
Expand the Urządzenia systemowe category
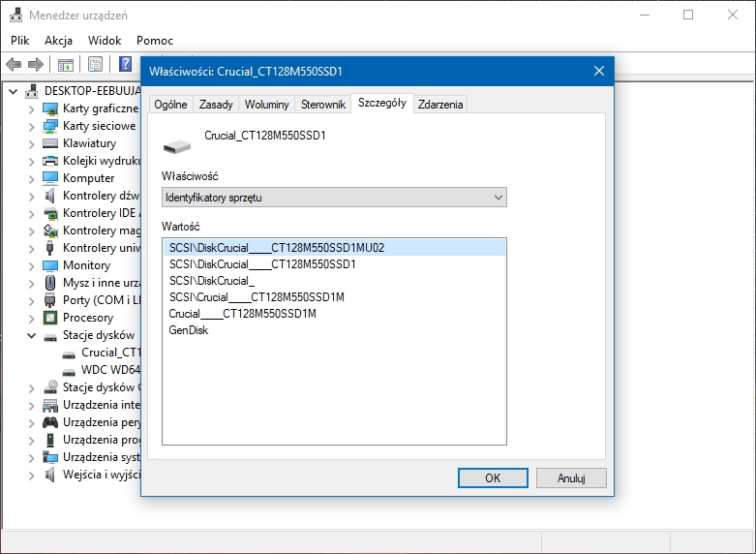(31, 457)
